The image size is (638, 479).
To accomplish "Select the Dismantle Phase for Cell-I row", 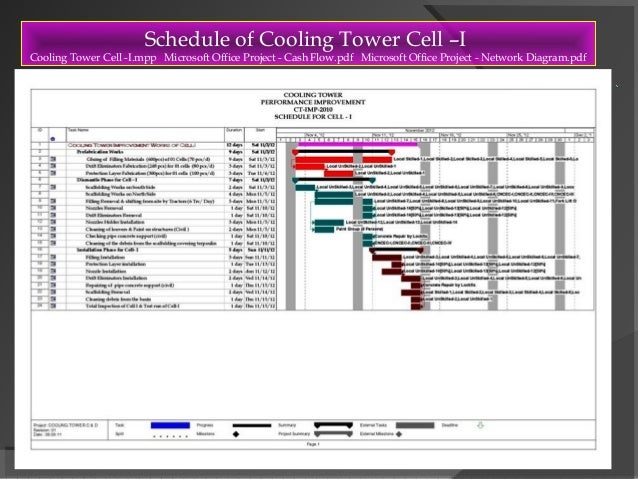I will click(154, 180).
